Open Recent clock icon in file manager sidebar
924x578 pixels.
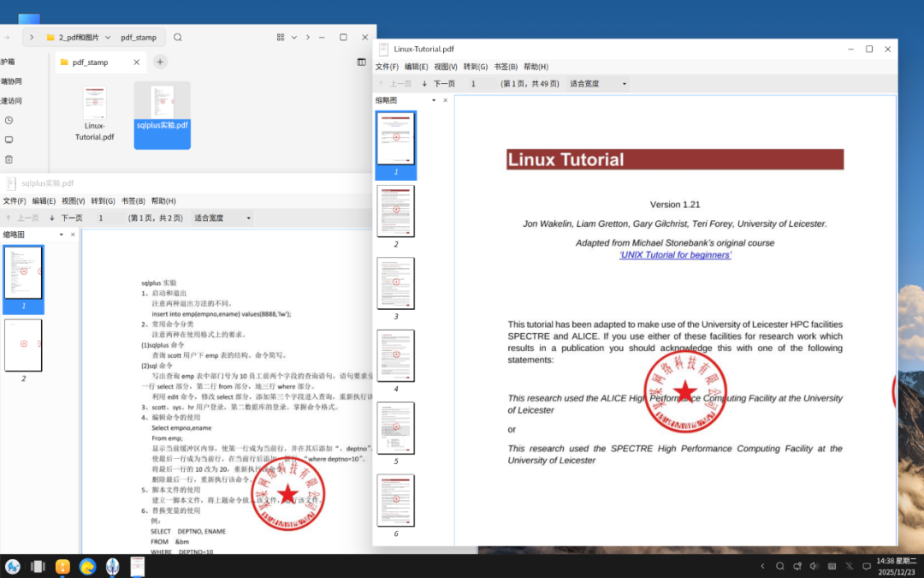pos(9,121)
